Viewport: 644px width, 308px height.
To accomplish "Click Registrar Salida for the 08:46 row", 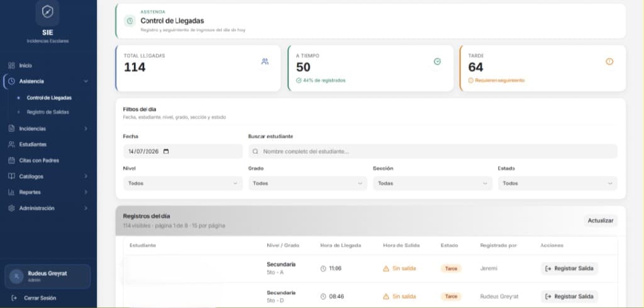I will pos(569,297).
